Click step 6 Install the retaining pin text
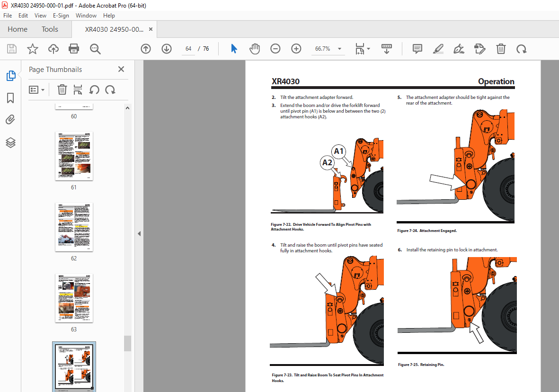This screenshot has height=392, width=559. (452, 249)
